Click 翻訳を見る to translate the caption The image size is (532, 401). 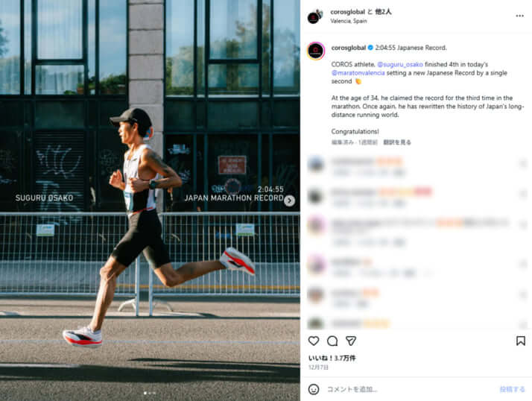[397, 142]
